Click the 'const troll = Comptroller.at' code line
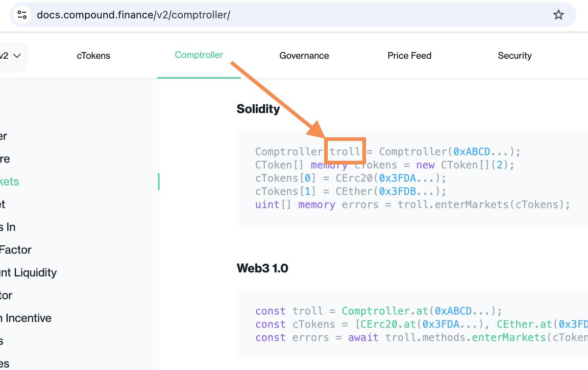Viewport: 588px width, 370px height. [x=379, y=311]
